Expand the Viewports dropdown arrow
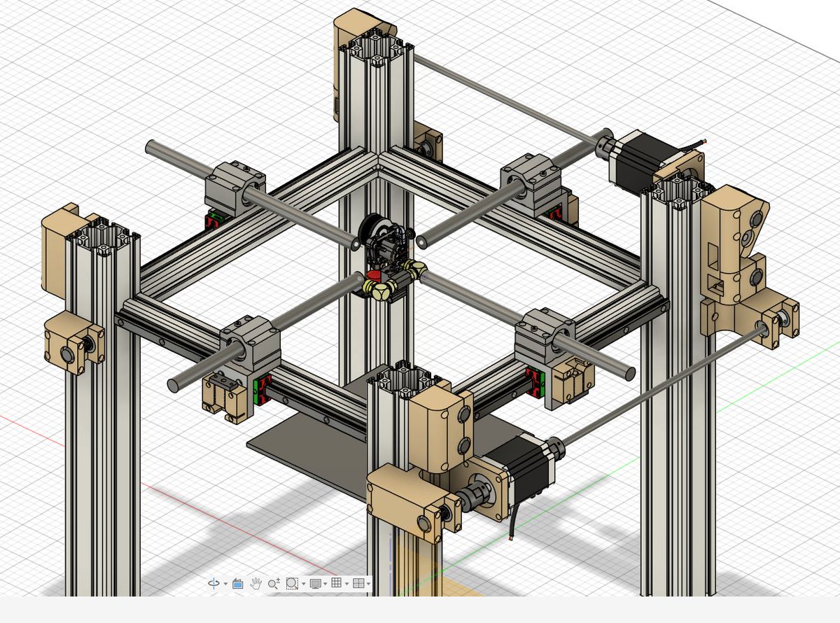Screen dimensions: 840x623 [x=368, y=583]
